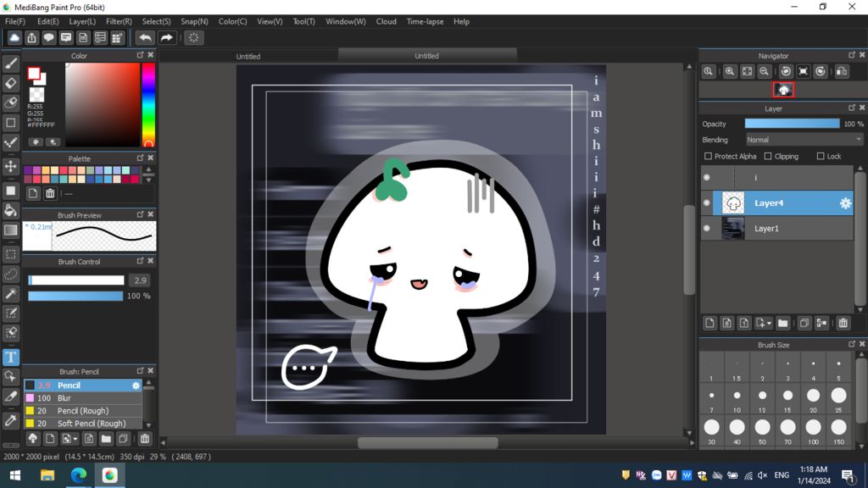The width and height of the screenshot is (868, 488).
Task: Select the rectangular Select tool
Action: (x=10, y=254)
